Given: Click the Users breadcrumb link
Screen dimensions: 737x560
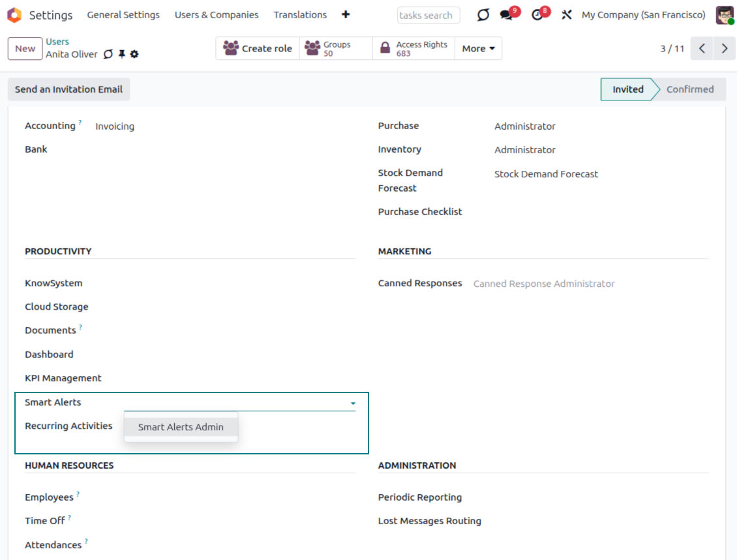Looking at the screenshot, I should (57, 42).
